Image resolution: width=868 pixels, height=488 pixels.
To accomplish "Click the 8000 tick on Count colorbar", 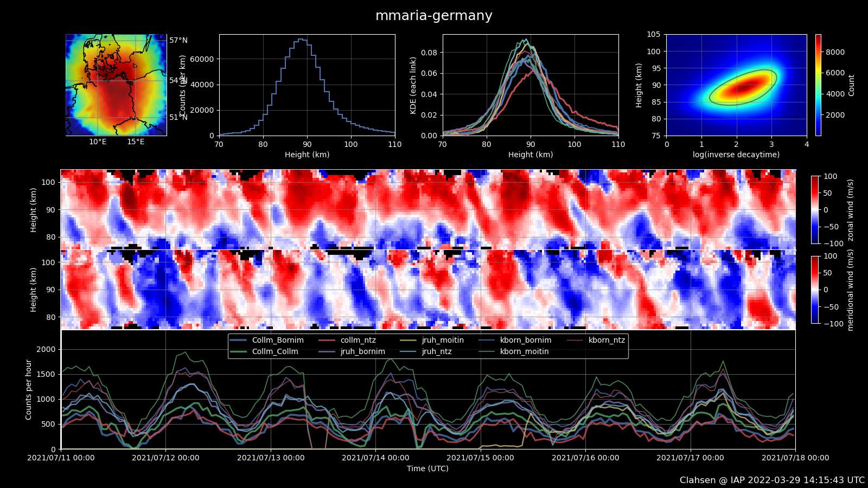I will tap(835, 52).
